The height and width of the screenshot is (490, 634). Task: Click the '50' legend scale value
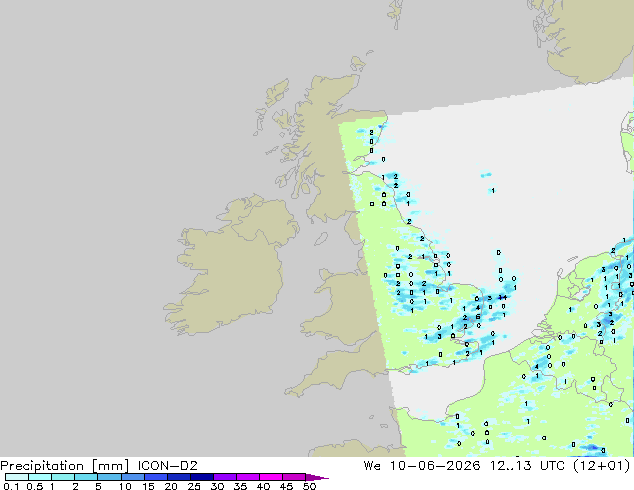309,486
